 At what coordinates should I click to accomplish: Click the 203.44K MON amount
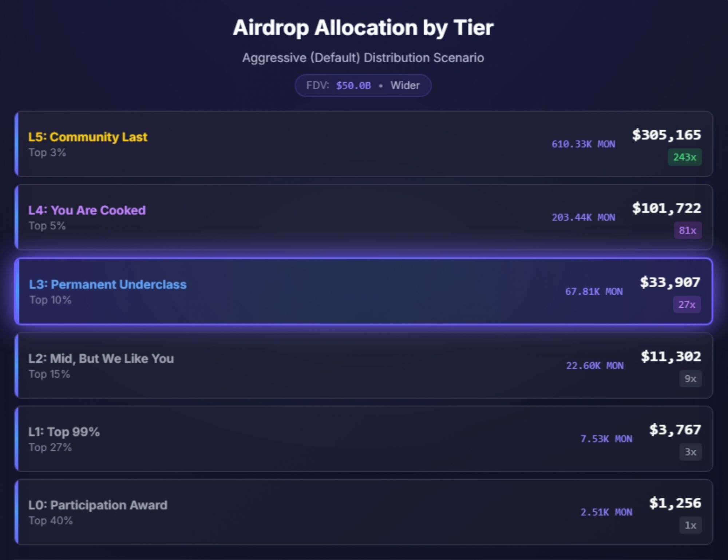click(x=583, y=217)
